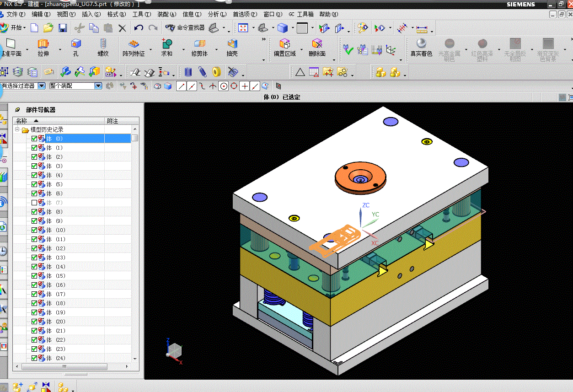
Task: Open the dropdown arrow next to 求和
Action: pos(184,49)
